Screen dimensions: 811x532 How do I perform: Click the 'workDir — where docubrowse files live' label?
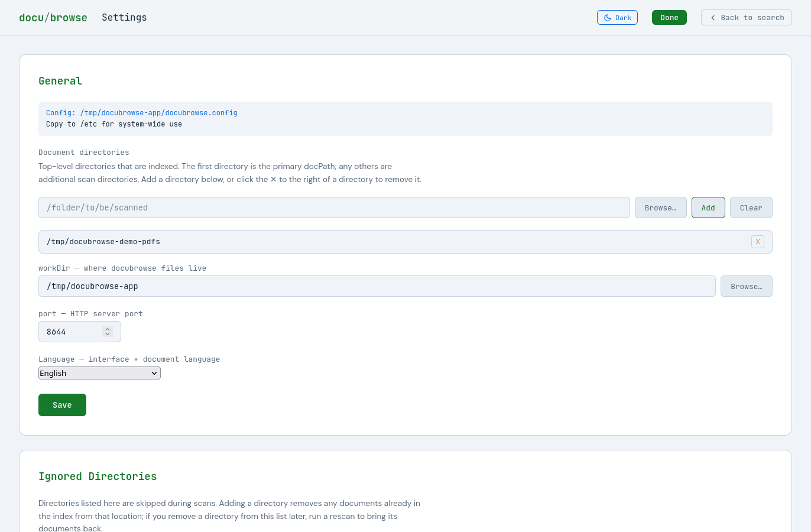click(122, 268)
